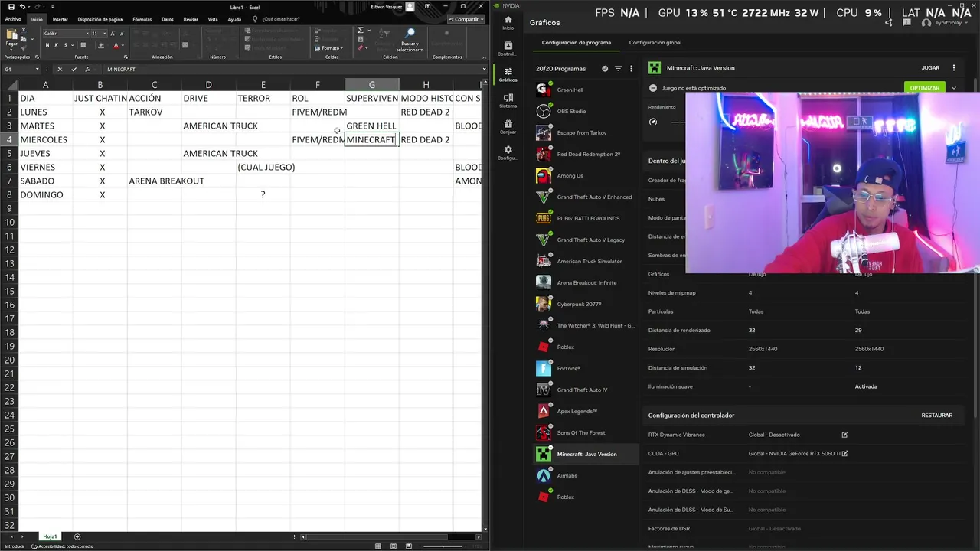Open the AutoSum sigma function
Viewport: 980px width, 551px height.
[x=360, y=31]
